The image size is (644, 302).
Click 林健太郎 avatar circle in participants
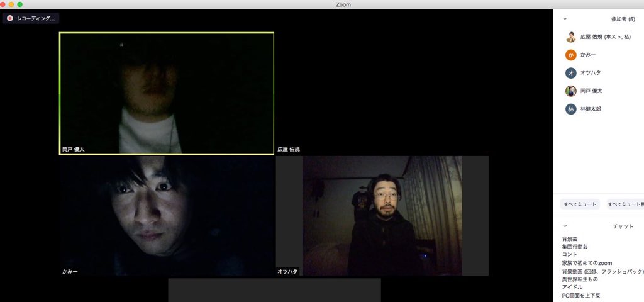[x=571, y=109]
